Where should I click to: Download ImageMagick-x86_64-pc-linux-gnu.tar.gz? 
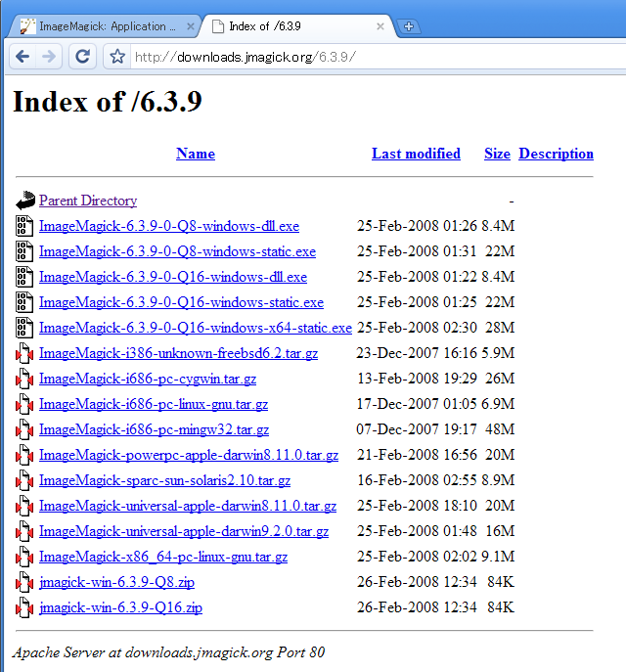(x=163, y=557)
